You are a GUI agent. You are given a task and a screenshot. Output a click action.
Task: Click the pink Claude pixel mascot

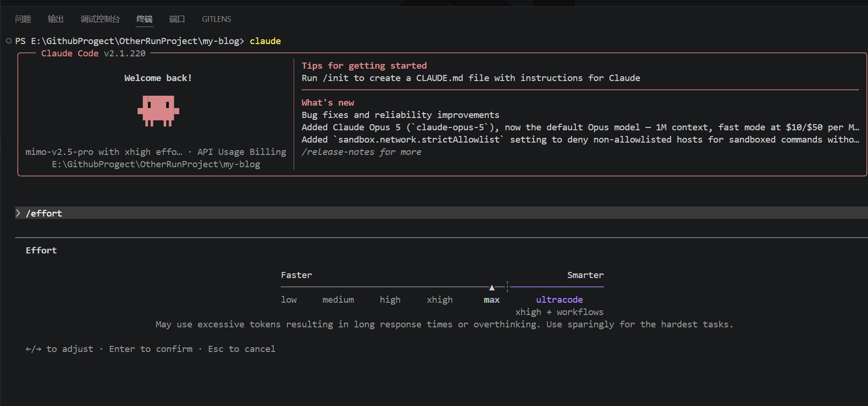point(158,111)
